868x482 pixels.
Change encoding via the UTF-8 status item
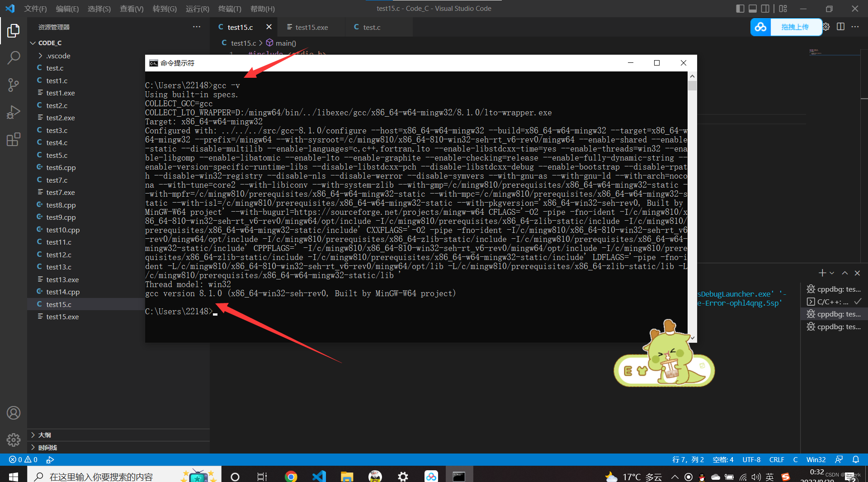(751, 459)
